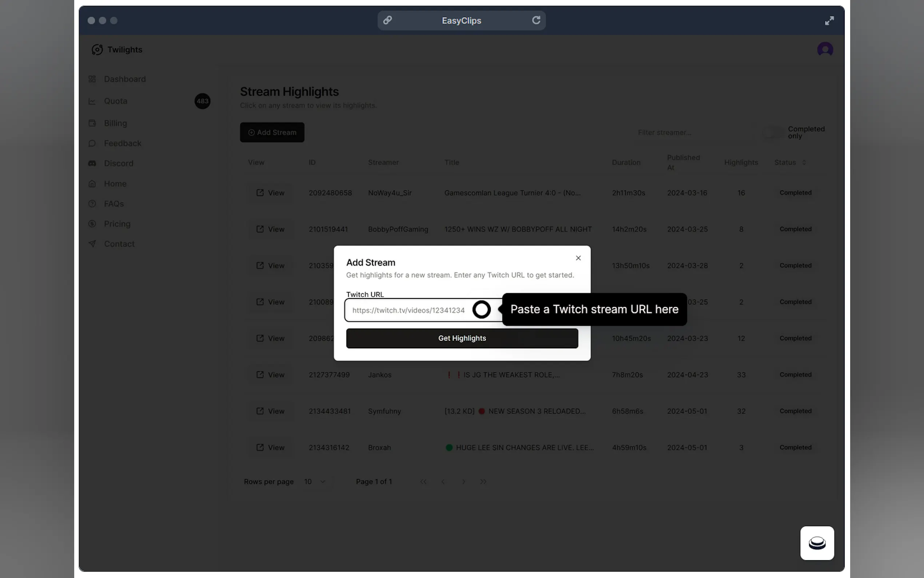Click the fullscreen expand arrows icon

829,21
